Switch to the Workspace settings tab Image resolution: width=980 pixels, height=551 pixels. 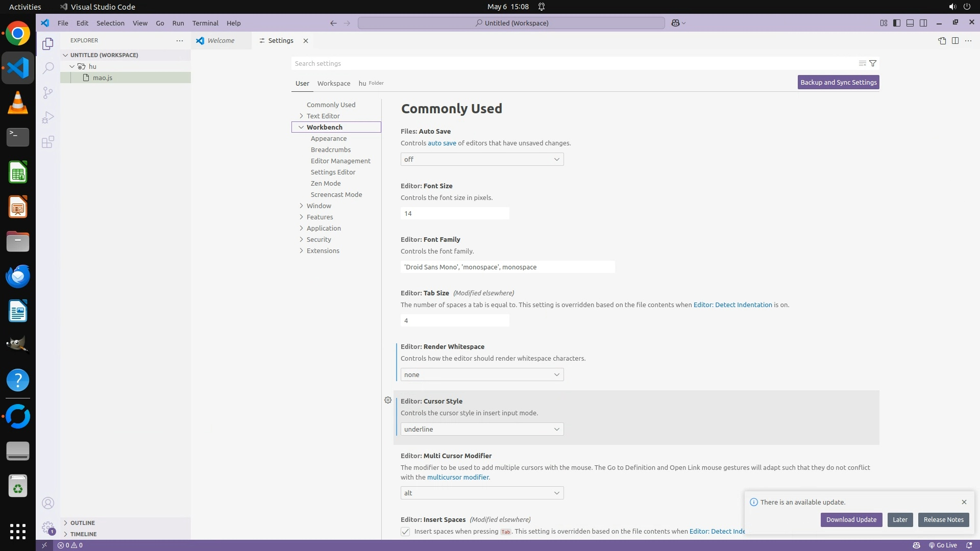[333, 83]
